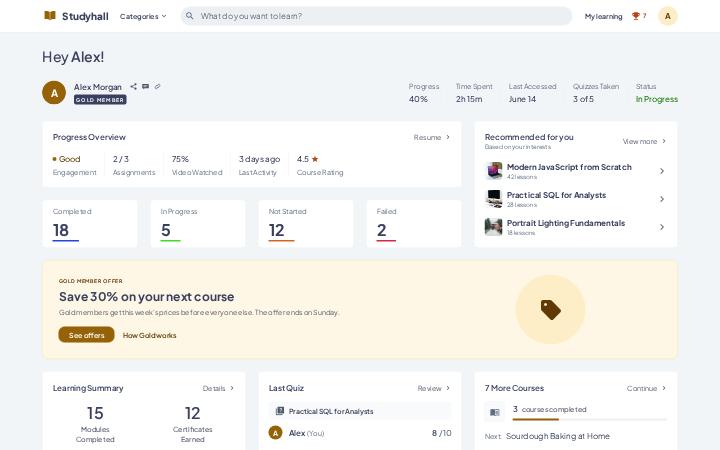Click the Portrait Lighting Fundamentals title
This screenshot has height=450, width=720.
click(x=566, y=223)
